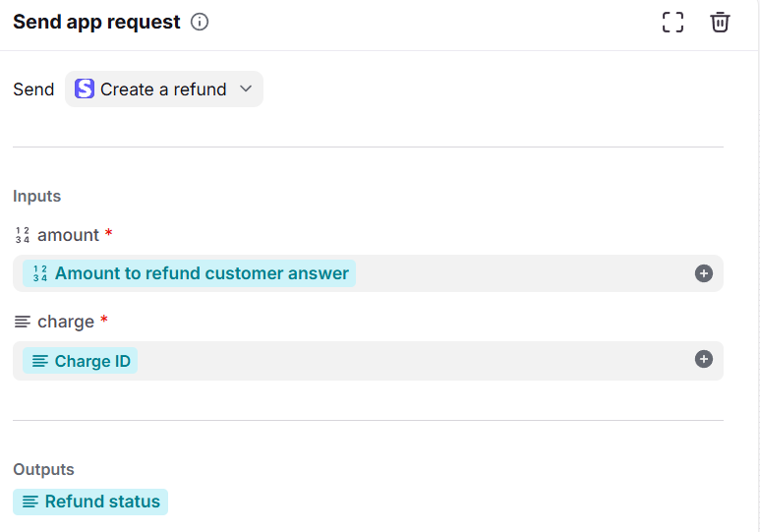Click the Send label before the action selector
The height and width of the screenshot is (532, 760).
[33, 89]
